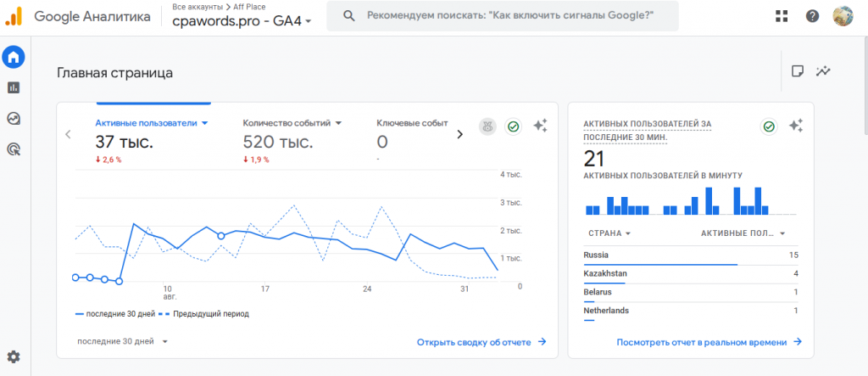Click green checkmark status on main card
This screenshot has width=868, height=376.
(x=513, y=126)
